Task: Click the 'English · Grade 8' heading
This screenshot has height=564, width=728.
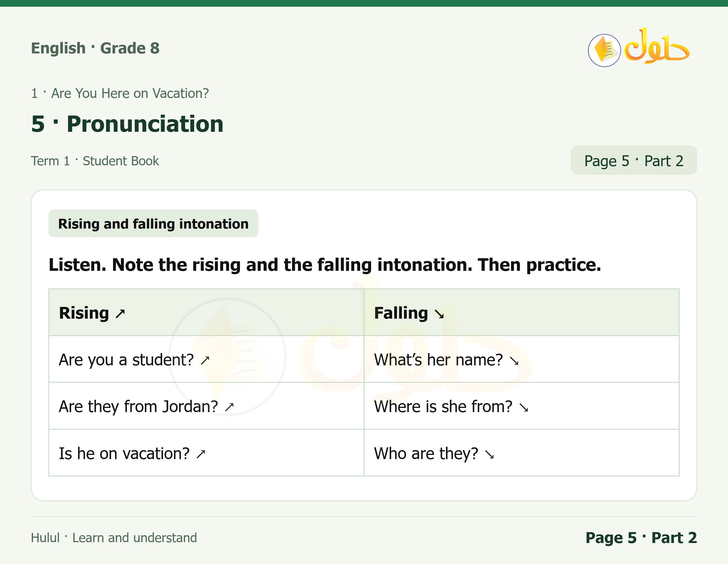Action: click(x=95, y=48)
